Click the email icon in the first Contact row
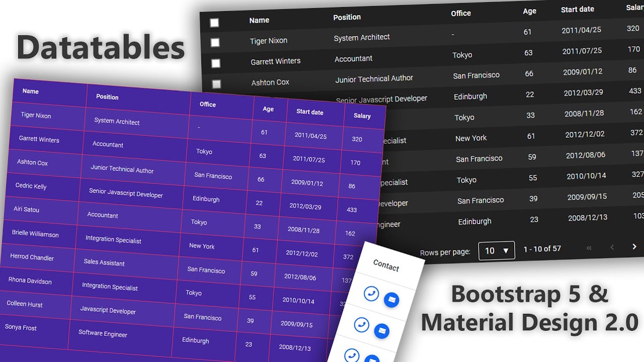Image resolution: width=644 pixels, height=362 pixels. coord(391,300)
